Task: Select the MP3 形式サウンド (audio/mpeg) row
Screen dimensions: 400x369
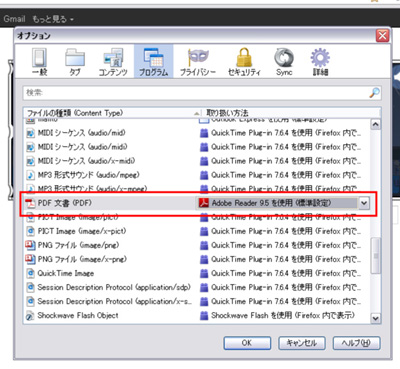Action: tap(197, 175)
